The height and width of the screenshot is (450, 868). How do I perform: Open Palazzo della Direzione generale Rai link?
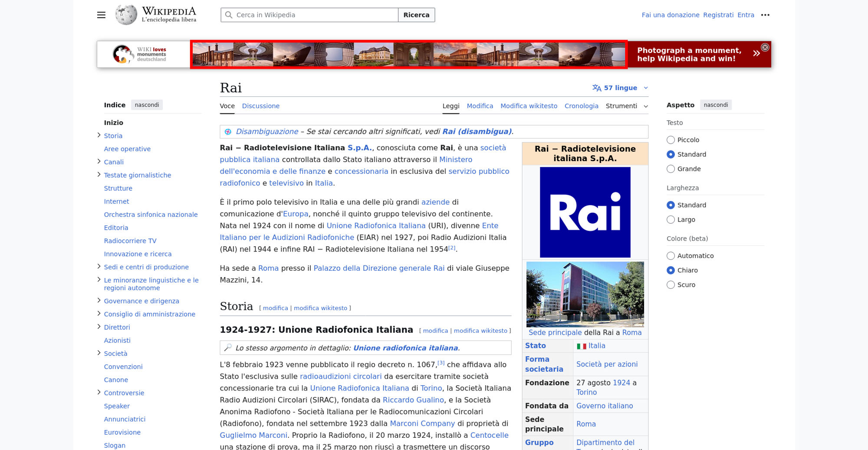click(379, 268)
